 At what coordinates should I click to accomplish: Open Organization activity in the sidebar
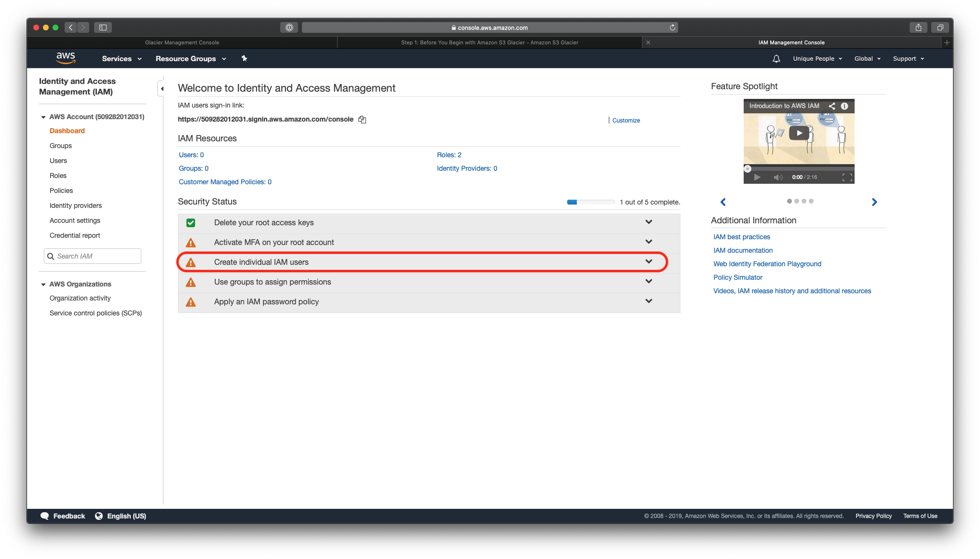pyautogui.click(x=80, y=298)
